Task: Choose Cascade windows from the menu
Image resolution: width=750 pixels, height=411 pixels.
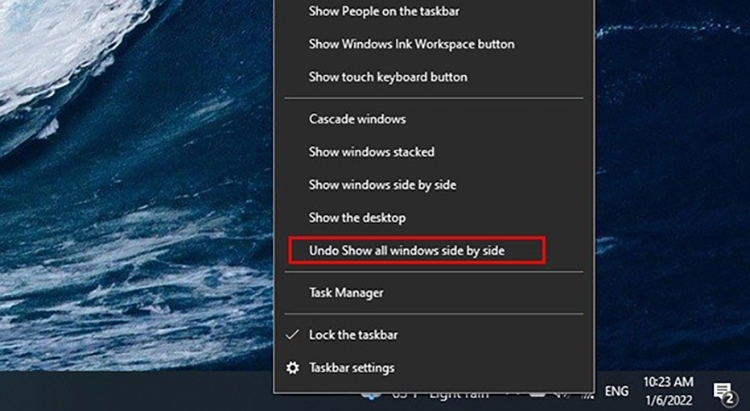Action: coord(357,119)
